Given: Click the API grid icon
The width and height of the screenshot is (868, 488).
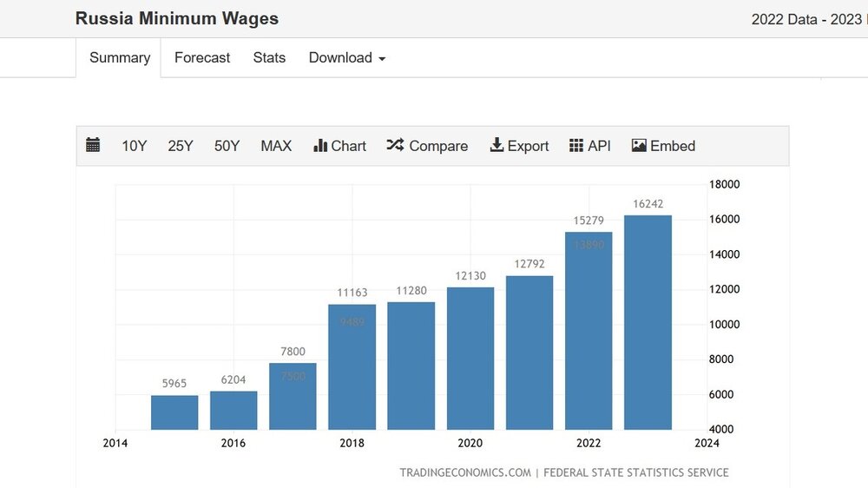Looking at the screenshot, I should (x=576, y=146).
